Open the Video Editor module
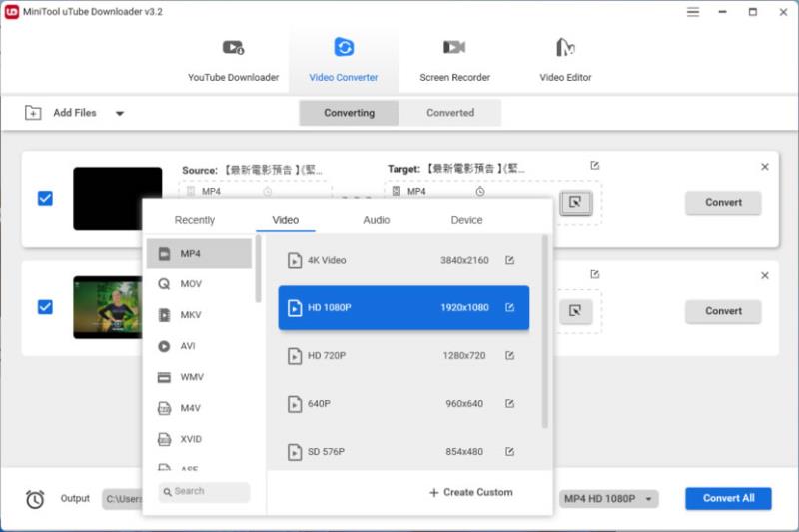 (565, 60)
